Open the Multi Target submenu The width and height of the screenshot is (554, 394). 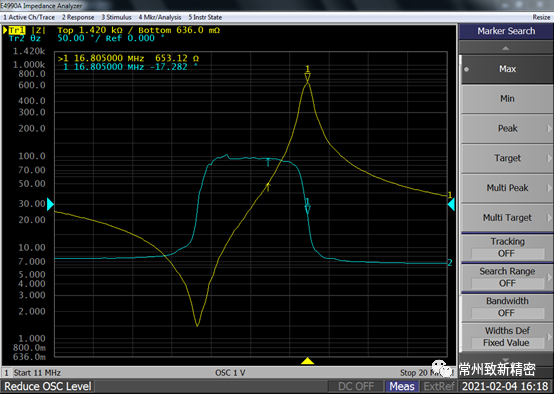click(507, 218)
